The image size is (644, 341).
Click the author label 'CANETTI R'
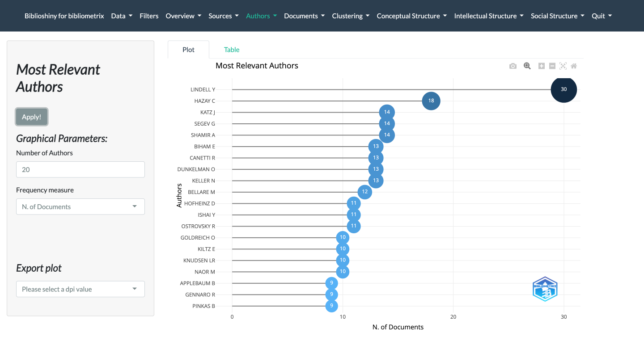point(203,158)
